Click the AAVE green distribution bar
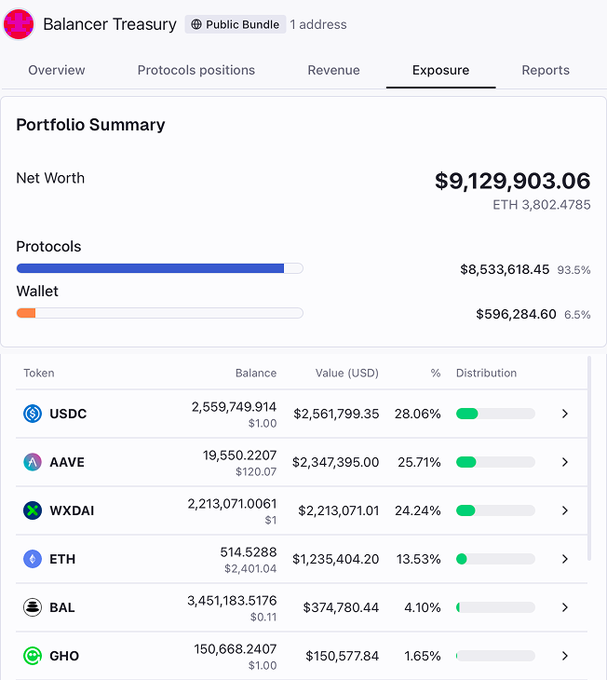This screenshot has height=680, width=607. 466,462
